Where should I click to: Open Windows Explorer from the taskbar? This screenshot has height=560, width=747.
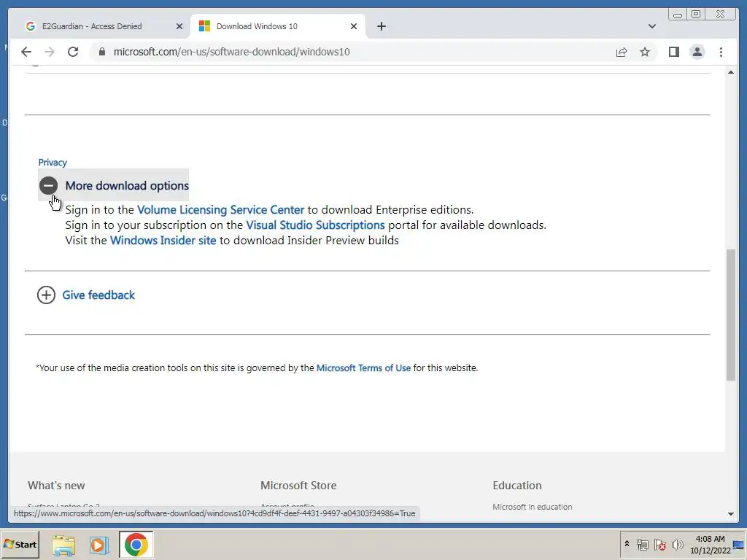(x=63, y=545)
